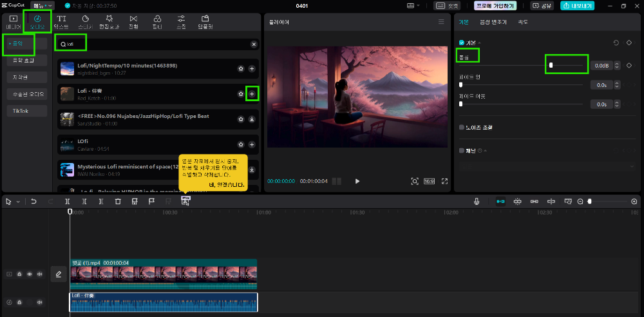
Task: Change the 16:9 aspect ratio
Action: (x=429, y=181)
